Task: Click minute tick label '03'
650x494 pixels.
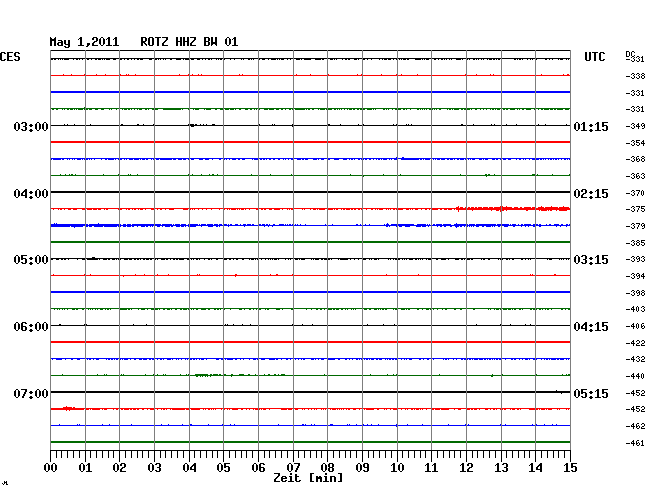Action: pos(155,468)
